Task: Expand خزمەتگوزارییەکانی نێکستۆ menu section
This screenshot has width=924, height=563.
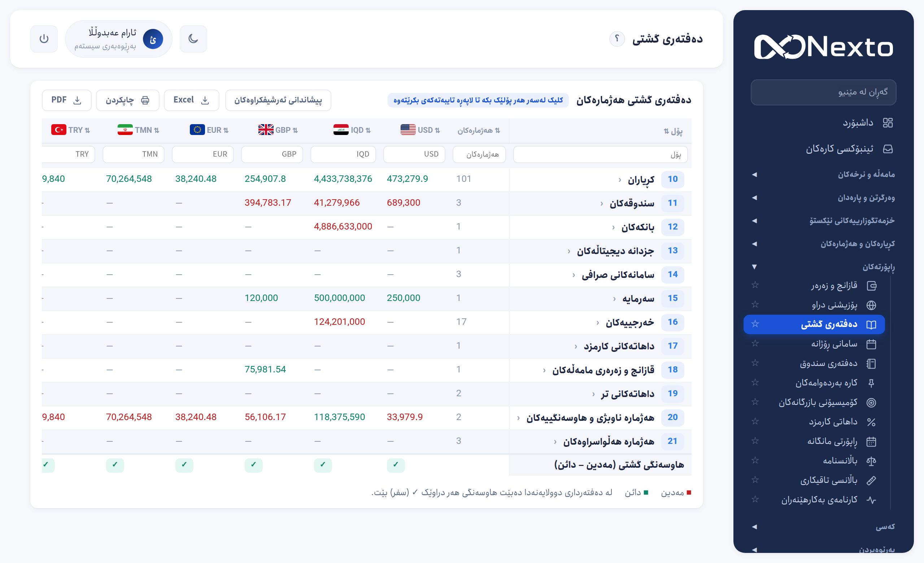Action: [823, 221]
